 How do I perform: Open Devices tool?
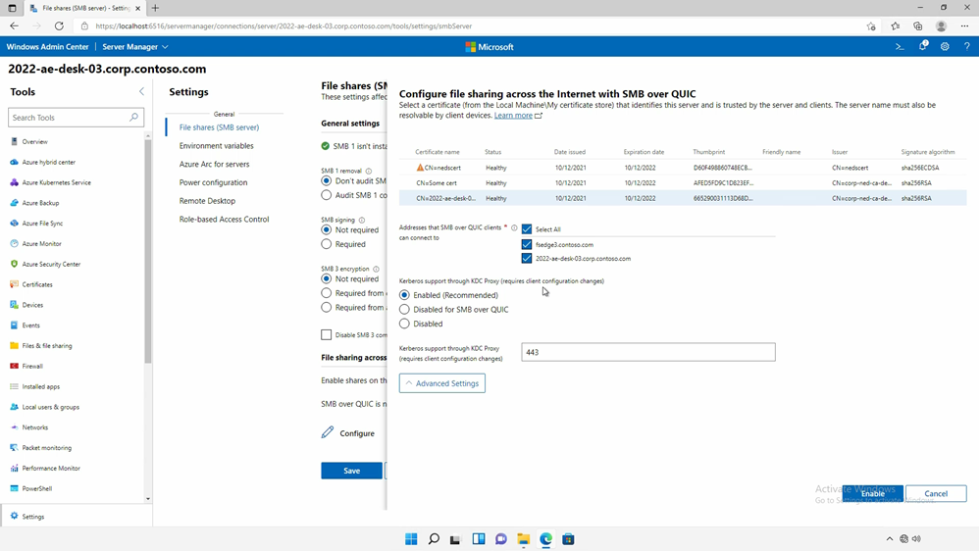tap(32, 305)
